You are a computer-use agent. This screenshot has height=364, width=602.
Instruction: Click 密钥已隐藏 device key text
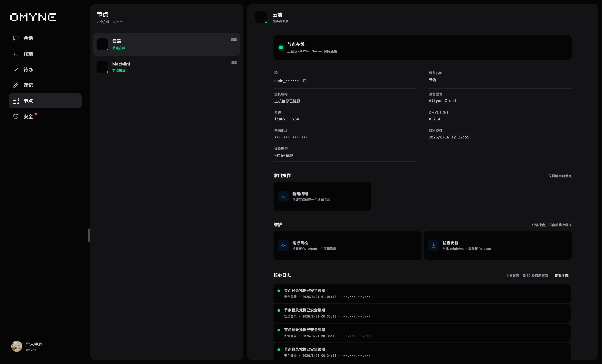[283, 156]
